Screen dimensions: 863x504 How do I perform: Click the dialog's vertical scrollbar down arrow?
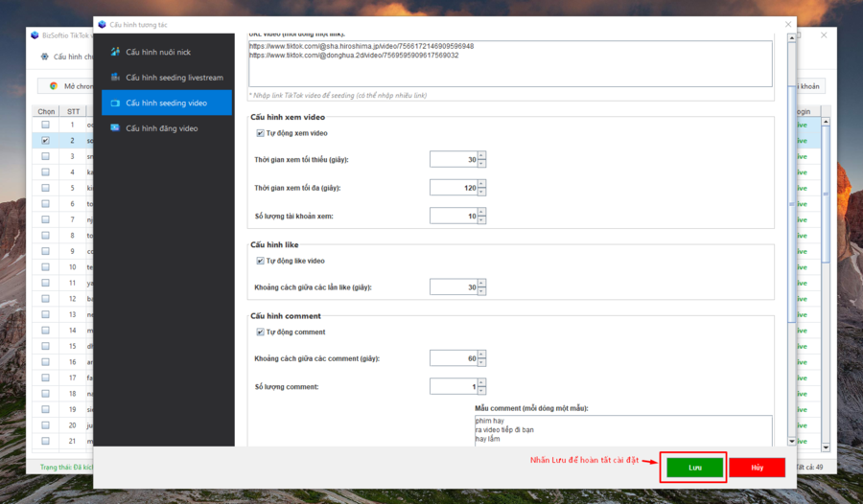791,441
